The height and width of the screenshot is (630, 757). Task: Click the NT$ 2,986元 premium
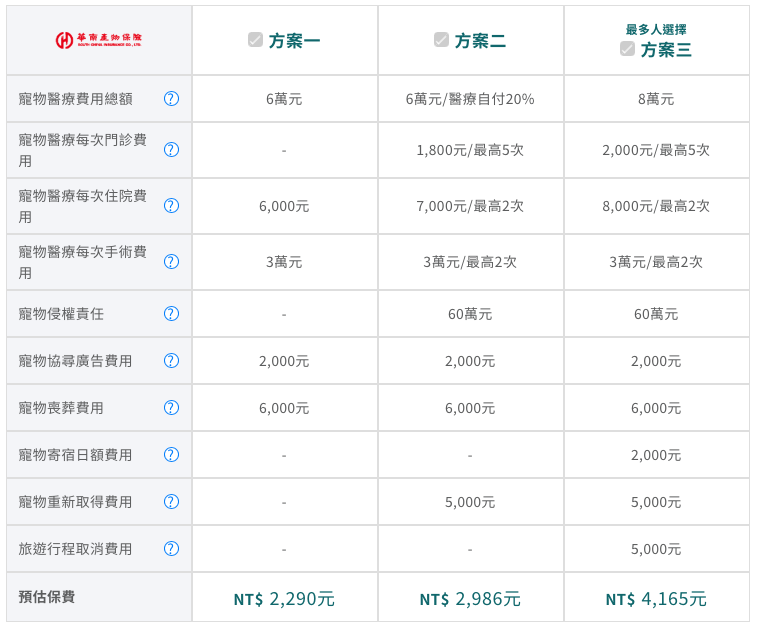(470, 599)
